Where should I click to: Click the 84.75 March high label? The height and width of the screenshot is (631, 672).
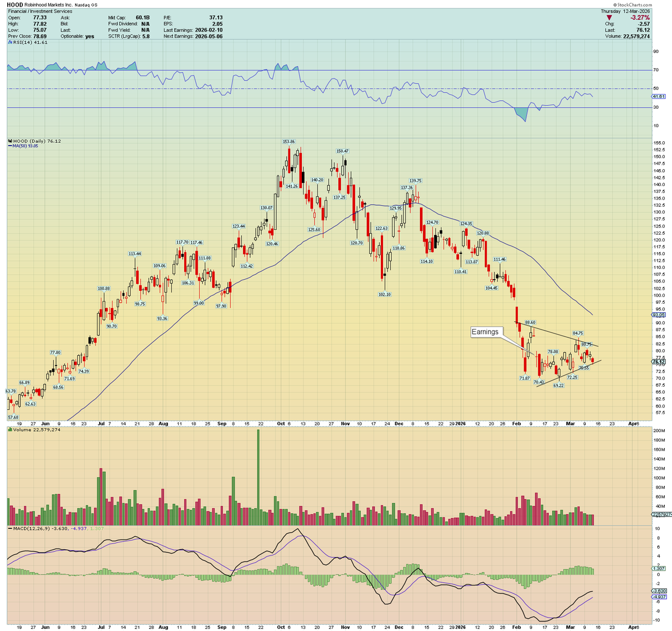(578, 333)
